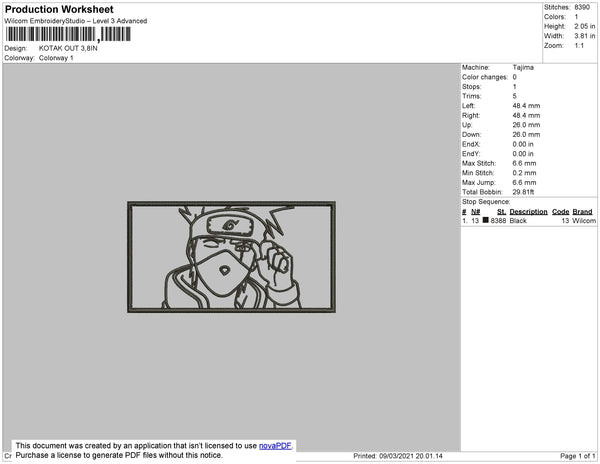Click the EndX value 0.00 in

pos(523,144)
